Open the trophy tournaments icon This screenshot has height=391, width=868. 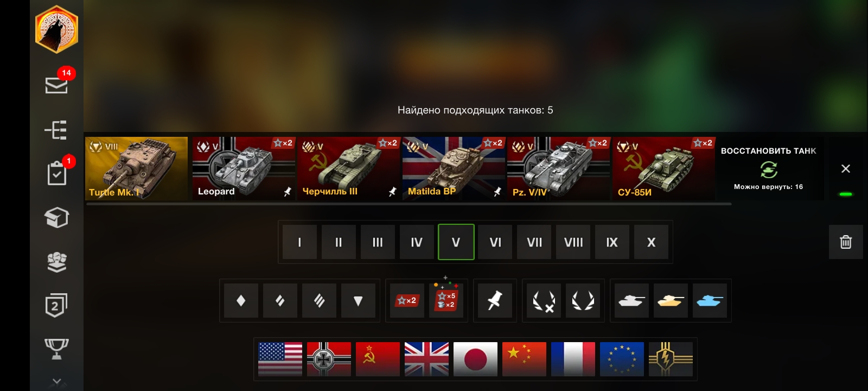(x=56, y=349)
